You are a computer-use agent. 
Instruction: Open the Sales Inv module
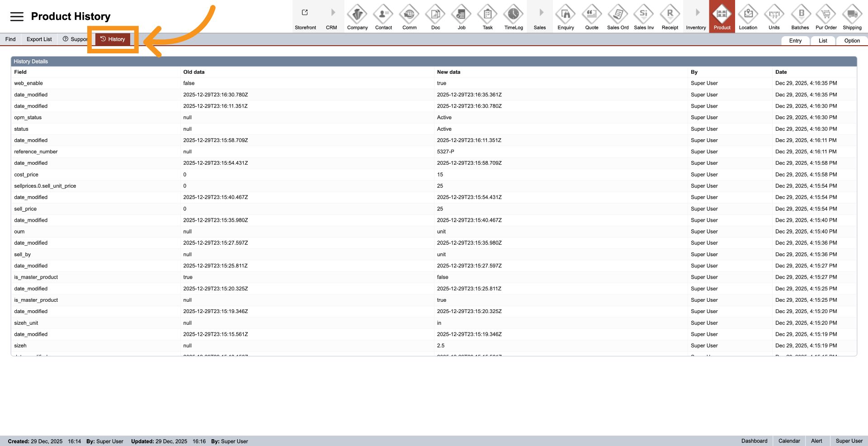pos(644,17)
